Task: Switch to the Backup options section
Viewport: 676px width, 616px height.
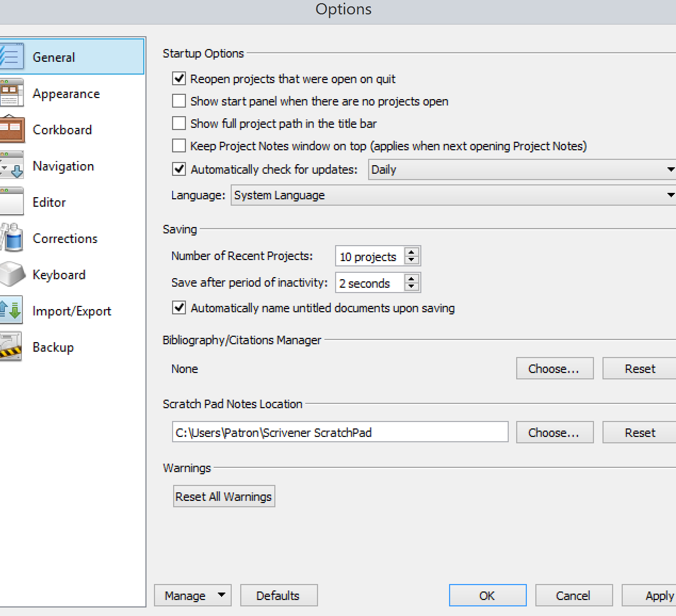Action: click(x=53, y=347)
